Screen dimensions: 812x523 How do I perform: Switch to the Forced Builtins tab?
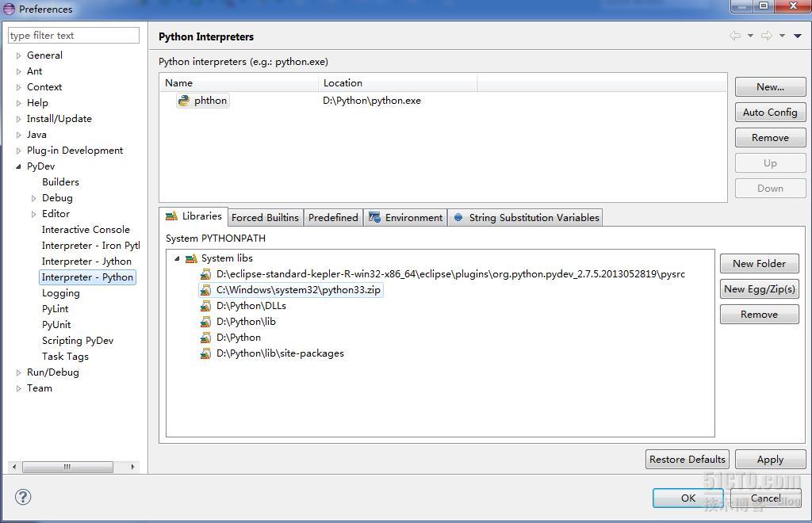click(x=265, y=218)
